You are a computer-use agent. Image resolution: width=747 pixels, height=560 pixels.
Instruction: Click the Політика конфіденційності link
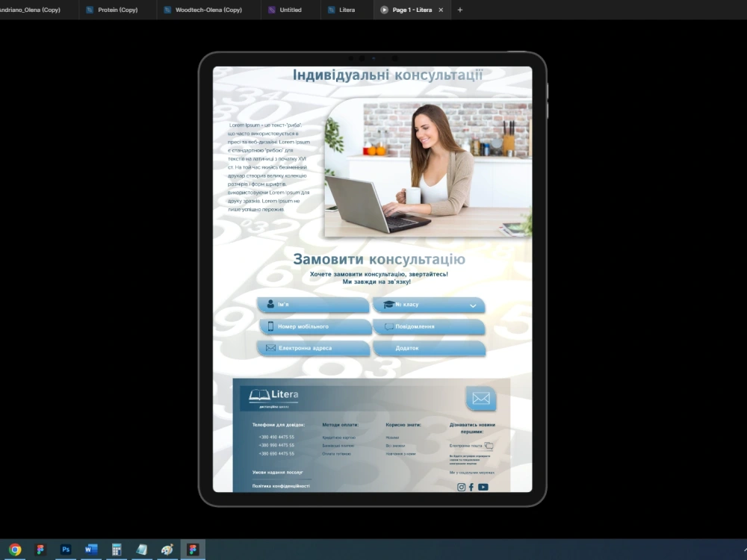pos(281,486)
